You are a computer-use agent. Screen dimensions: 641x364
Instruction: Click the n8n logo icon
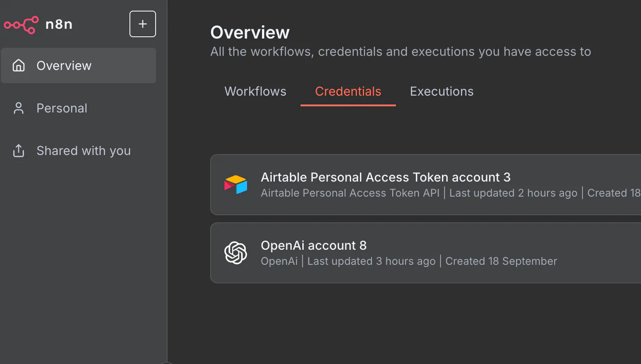pos(21,24)
